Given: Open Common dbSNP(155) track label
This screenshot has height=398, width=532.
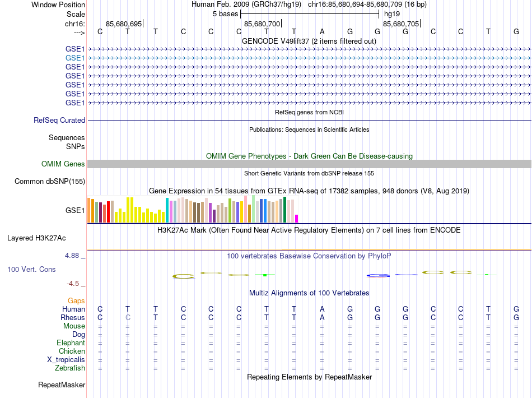Looking at the screenshot, I should (50, 181).
